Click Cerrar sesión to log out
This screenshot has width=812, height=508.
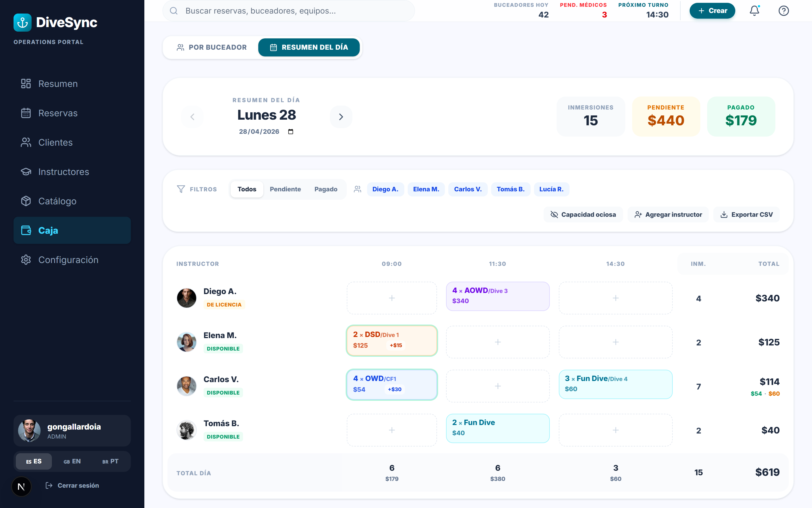(72, 485)
